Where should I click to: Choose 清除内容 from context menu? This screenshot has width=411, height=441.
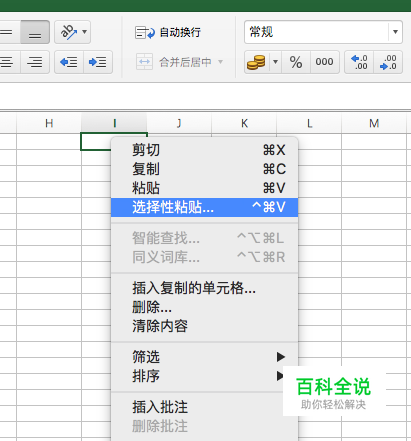tap(204, 326)
